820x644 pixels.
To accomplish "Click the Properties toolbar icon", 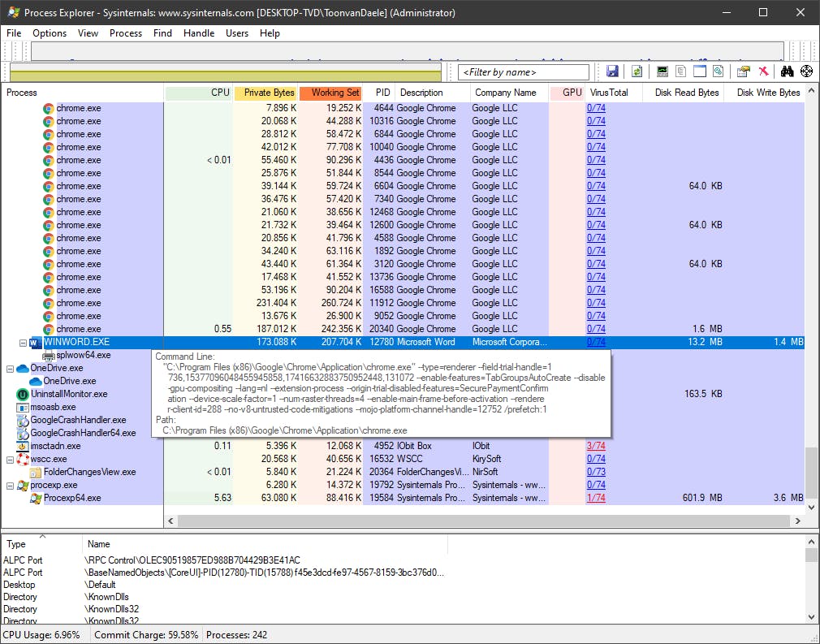I will tap(743, 72).
